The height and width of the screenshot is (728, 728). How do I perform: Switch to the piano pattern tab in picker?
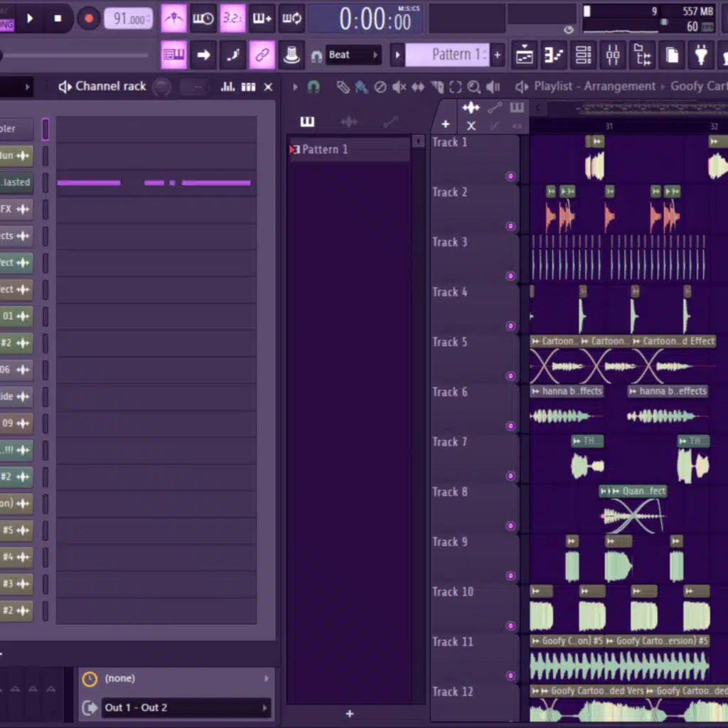[x=307, y=122]
